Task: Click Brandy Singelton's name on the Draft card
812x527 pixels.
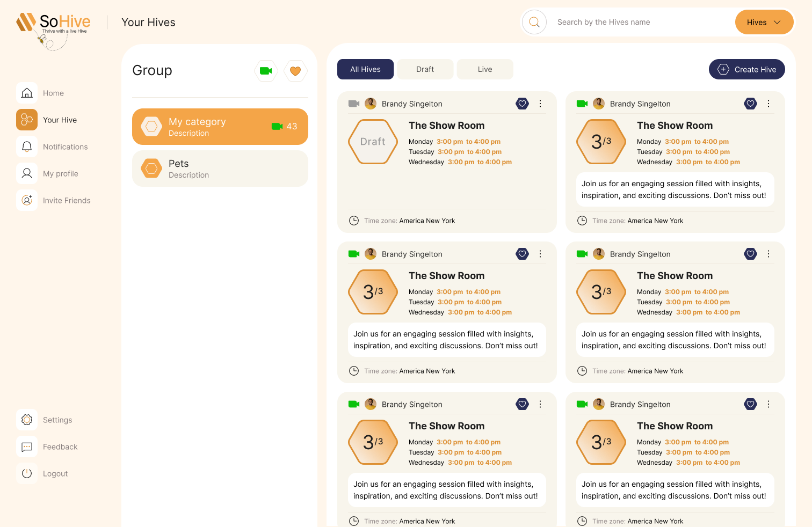Action: pyautogui.click(x=412, y=104)
